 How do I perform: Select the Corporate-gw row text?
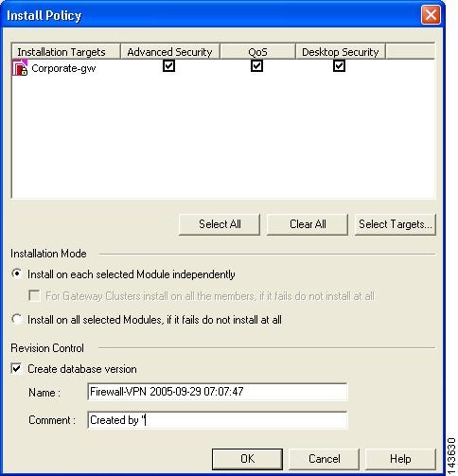coord(63,68)
